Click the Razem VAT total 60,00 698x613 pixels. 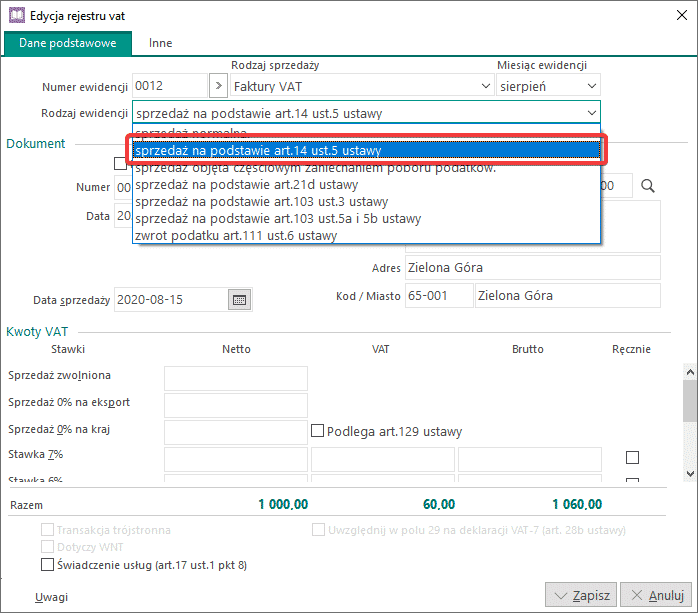coord(439,504)
